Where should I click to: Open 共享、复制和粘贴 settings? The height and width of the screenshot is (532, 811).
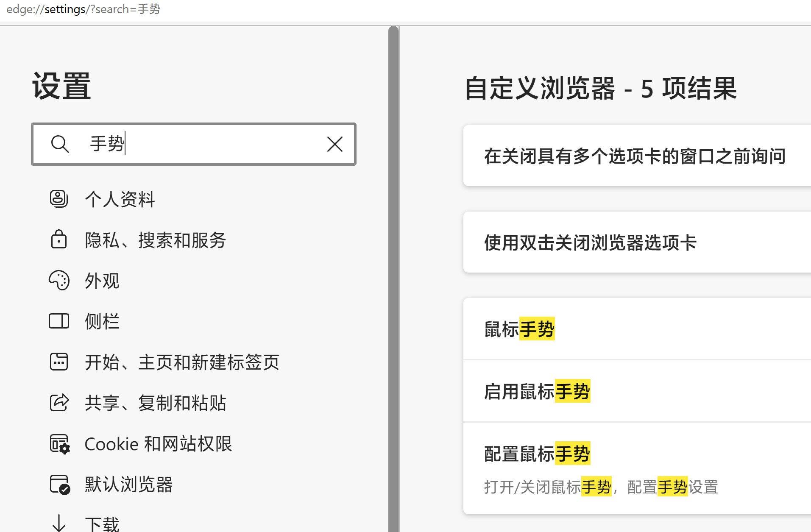coord(156,403)
